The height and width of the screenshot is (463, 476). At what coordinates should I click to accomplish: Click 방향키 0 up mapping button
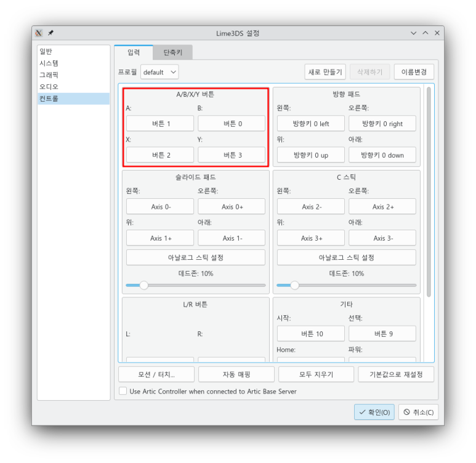click(x=311, y=155)
